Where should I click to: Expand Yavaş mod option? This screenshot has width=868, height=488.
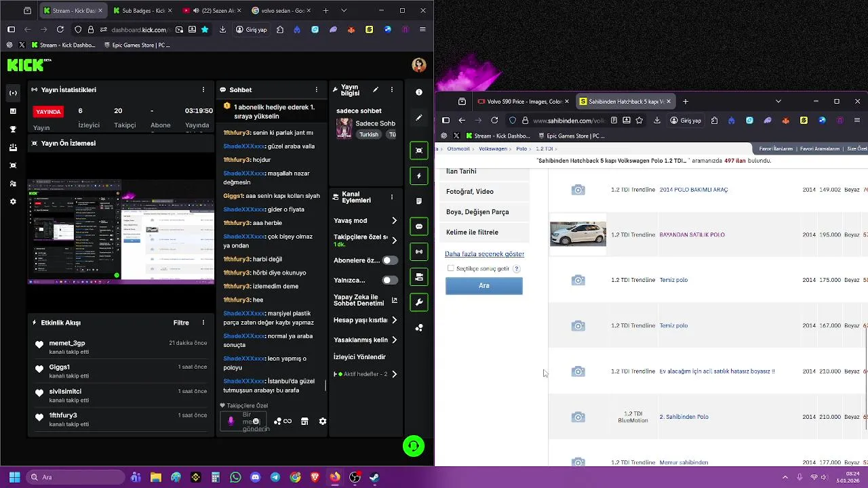coord(366,220)
